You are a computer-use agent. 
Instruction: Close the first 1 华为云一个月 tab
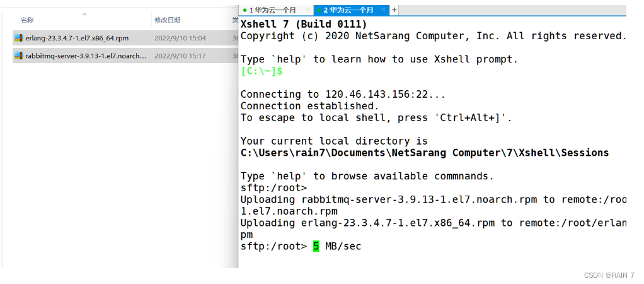click(x=307, y=9)
